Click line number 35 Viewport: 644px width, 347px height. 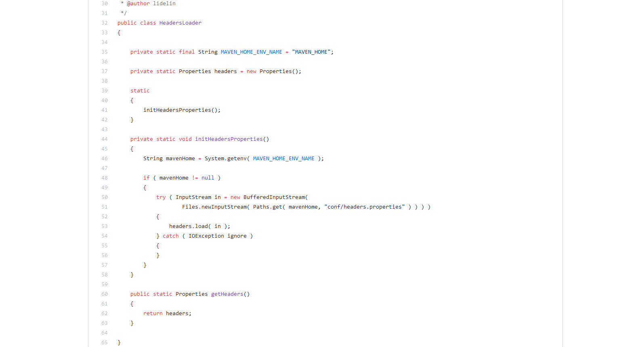click(x=105, y=52)
